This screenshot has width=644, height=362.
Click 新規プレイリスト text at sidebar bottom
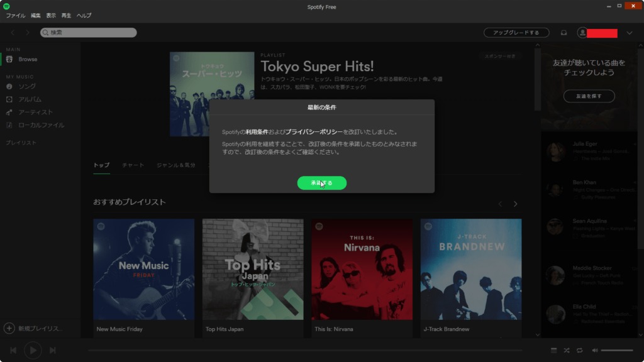click(40, 328)
